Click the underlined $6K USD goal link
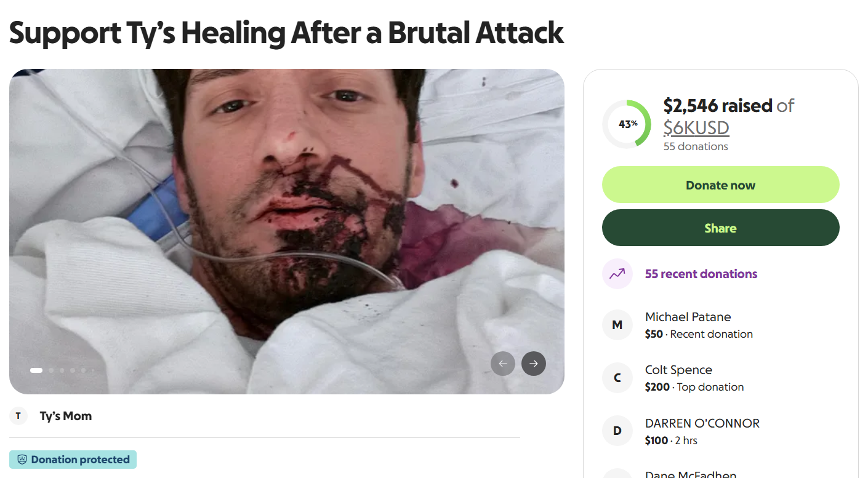Image resolution: width=868 pixels, height=478 pixels. (696, 128)
